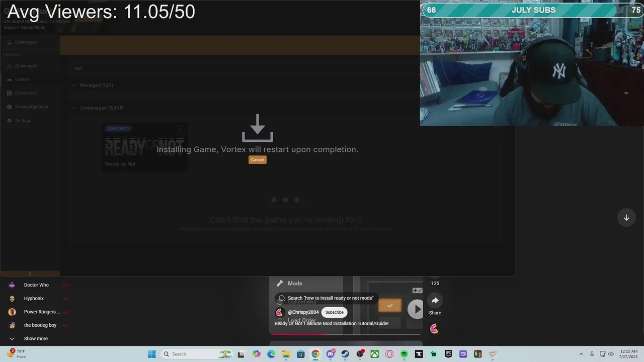Switch to Google Chrome in taskbar
Viewport: 644px width, 362px height.
(x=315, y=354)
